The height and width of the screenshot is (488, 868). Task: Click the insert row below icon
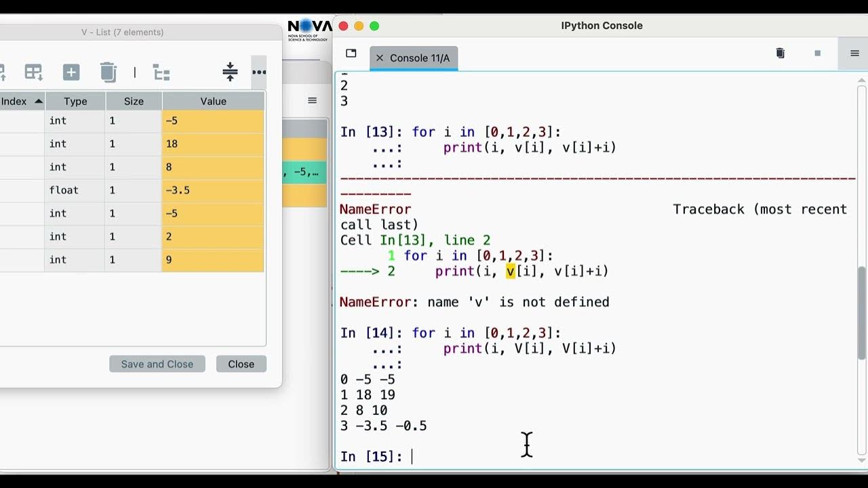pos(33,73)
